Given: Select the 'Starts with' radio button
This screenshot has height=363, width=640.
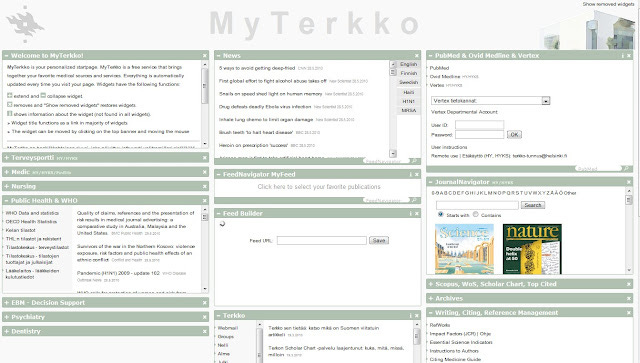Looking at the screenshot, I should (440, 214).
